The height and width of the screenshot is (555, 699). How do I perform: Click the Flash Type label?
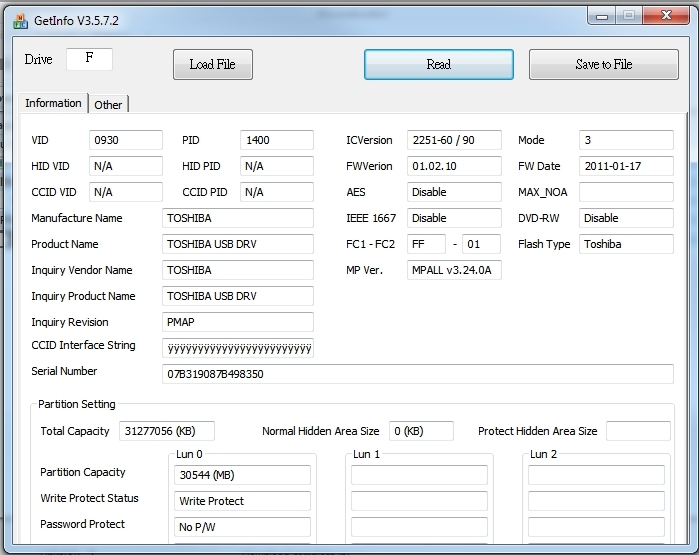(544, 244)
